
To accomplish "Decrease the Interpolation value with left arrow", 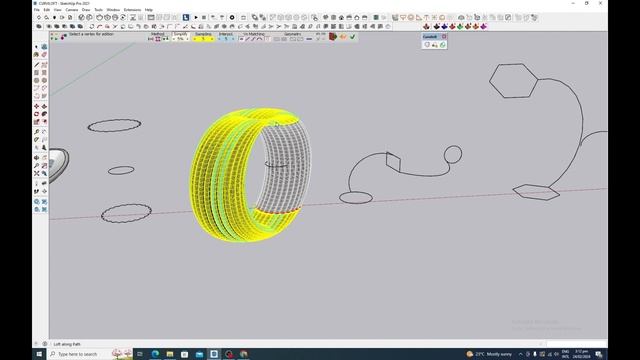I will pos(219,39).
